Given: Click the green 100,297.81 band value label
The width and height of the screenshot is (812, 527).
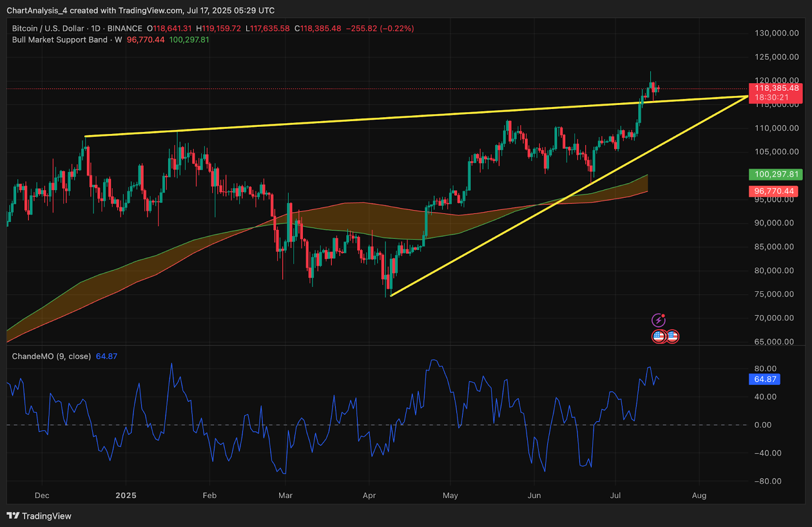Looking at the screenshot, I should pyautogui.click(x=776, y=174).
